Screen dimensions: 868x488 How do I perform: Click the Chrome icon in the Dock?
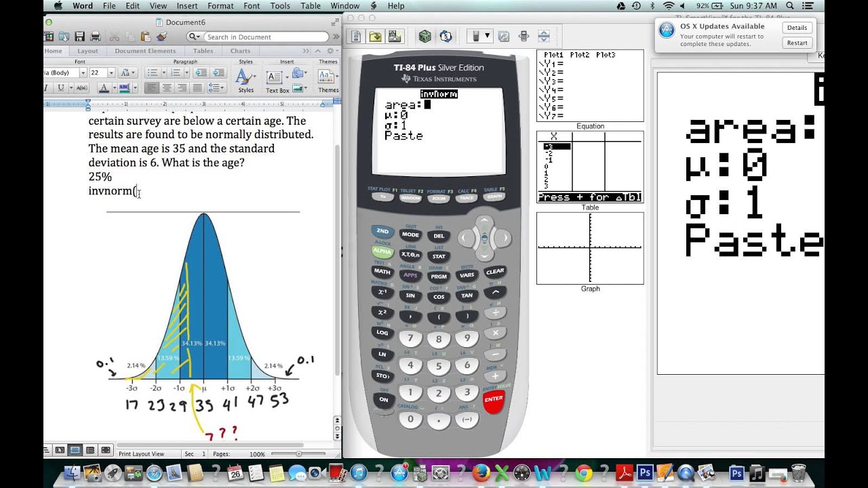(584, 472)
